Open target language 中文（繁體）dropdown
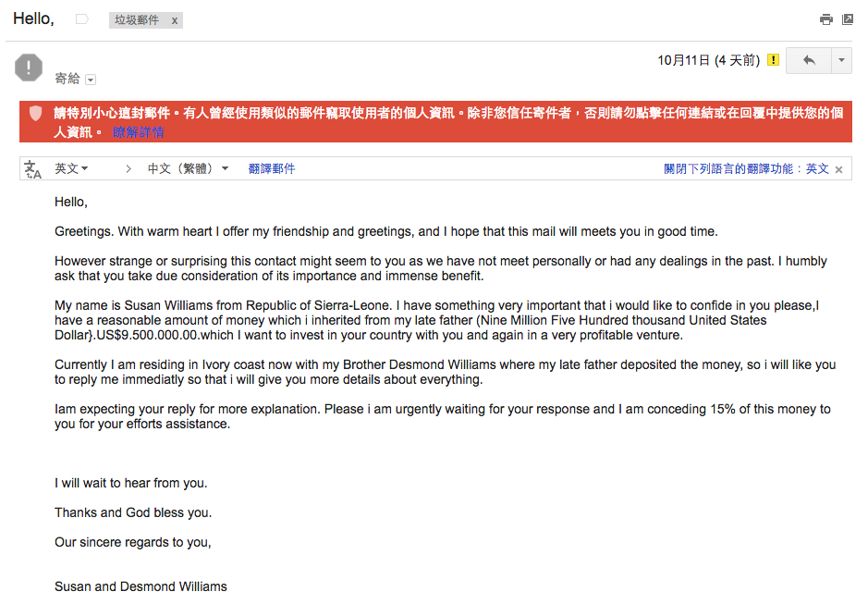The image size is (868, 604). [x=188, y=169]
